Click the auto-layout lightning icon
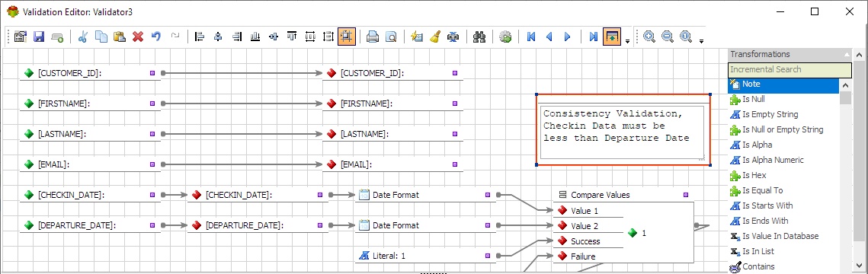868x274 pixels. click(417, 37)
